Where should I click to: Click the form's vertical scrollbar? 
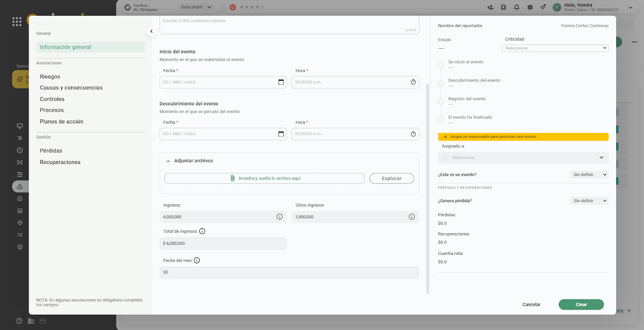[x=427, y=188]
